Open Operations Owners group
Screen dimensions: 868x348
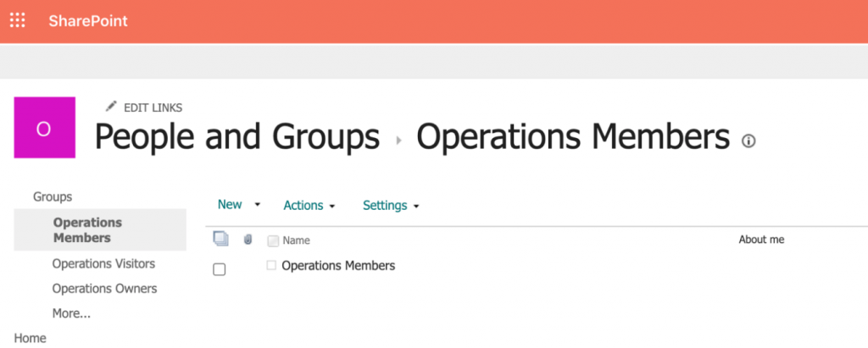point(104,289)
